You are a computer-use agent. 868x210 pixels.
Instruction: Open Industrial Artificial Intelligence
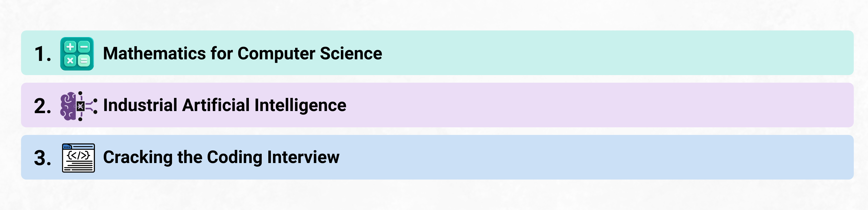[224, 105]
